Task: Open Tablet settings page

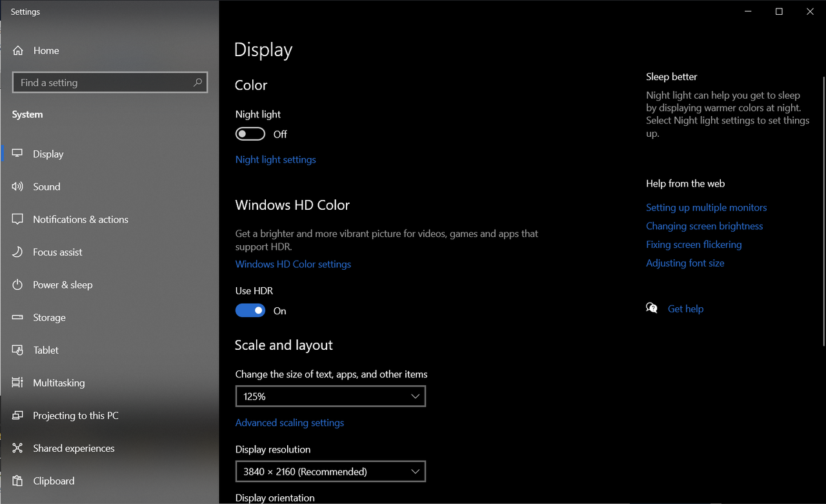Action: click(x=110, y=350)
